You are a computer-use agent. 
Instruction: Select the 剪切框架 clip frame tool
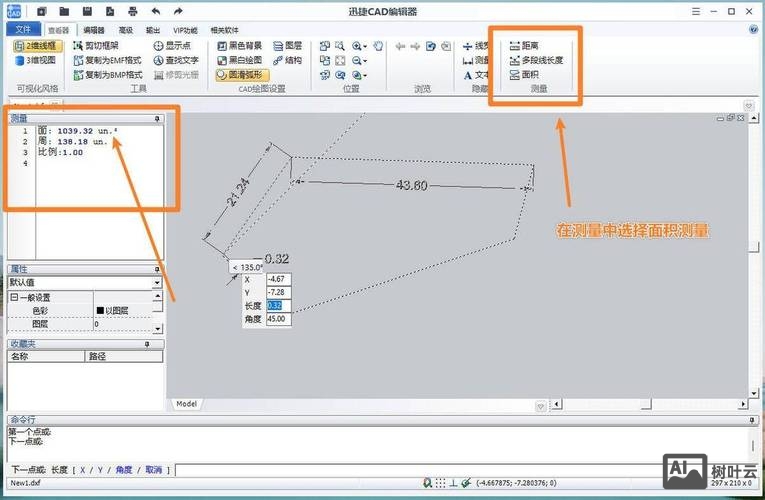click(96, 46)
